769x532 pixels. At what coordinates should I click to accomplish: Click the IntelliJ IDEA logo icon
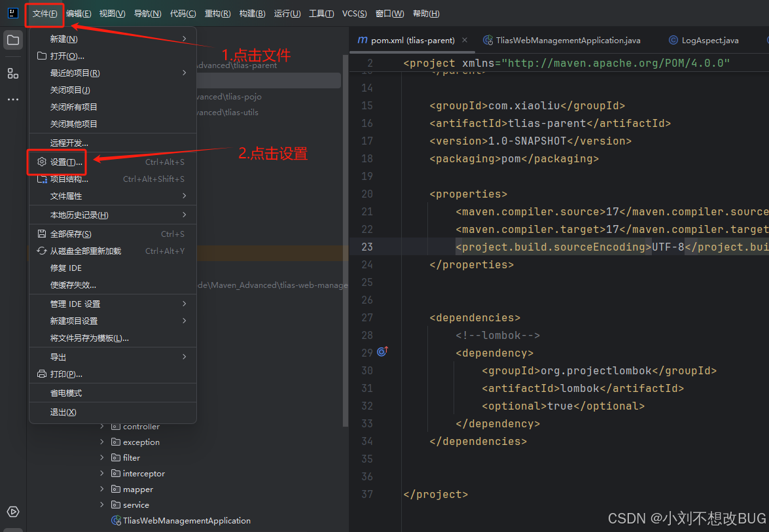pos(12,13)
